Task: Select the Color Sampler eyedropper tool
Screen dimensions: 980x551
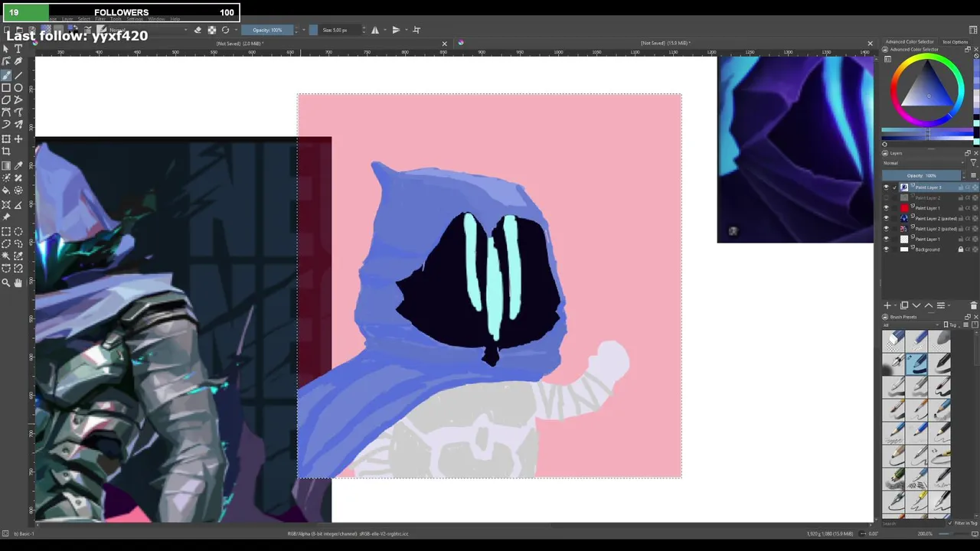Action: [18, 166]
